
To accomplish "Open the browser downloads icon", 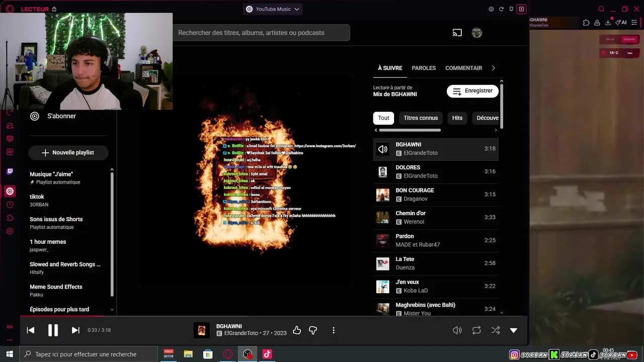I will [608, 22].
